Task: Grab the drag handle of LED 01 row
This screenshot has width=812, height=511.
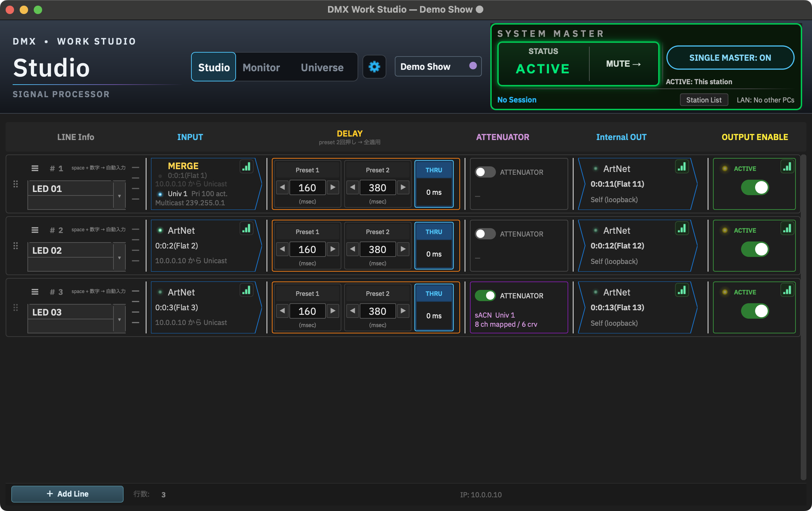Action: 15,184
